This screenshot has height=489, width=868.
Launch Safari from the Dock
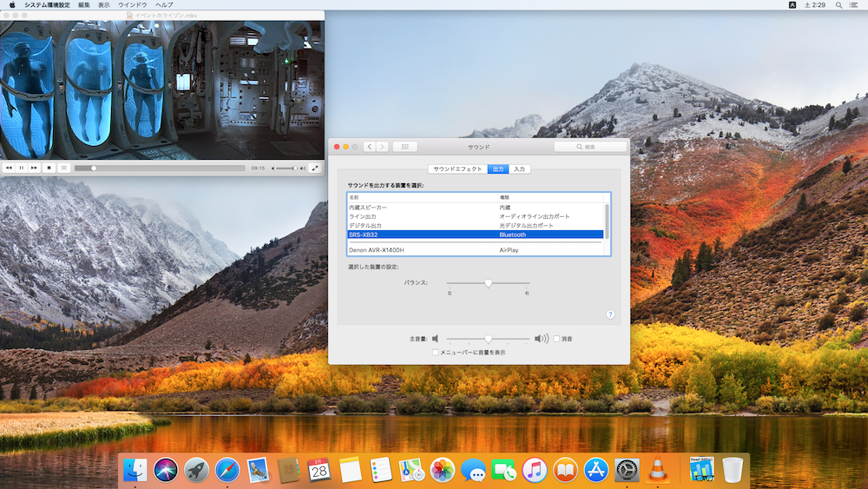point(227,470)
